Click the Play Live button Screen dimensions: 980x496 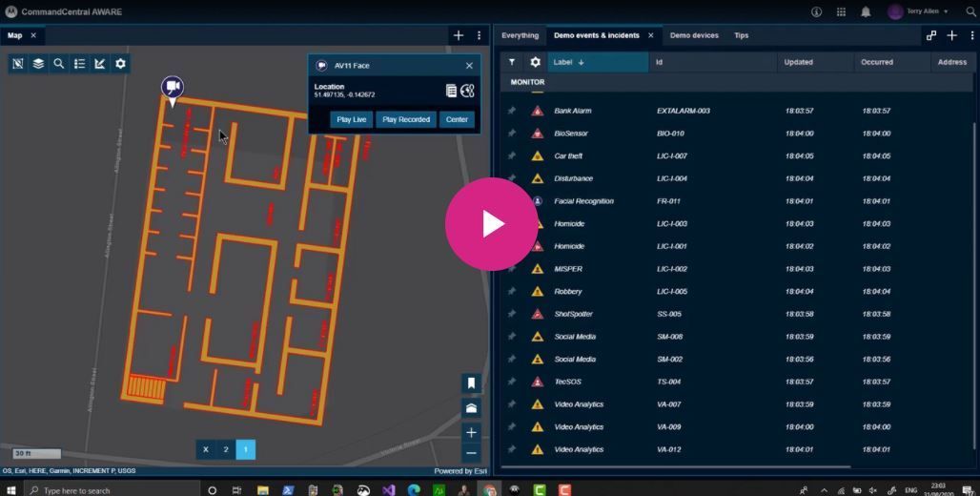(352, 119)
